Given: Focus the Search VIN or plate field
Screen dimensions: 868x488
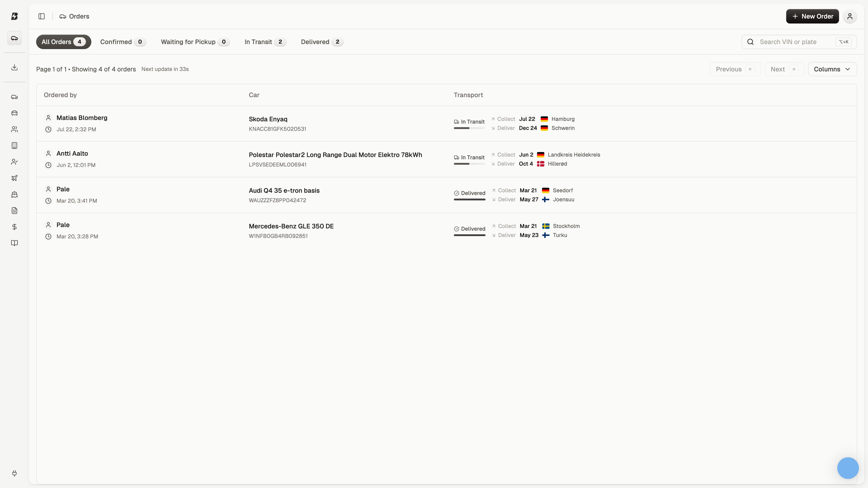Looking at the screenshot, I should [x=795, y=42].
